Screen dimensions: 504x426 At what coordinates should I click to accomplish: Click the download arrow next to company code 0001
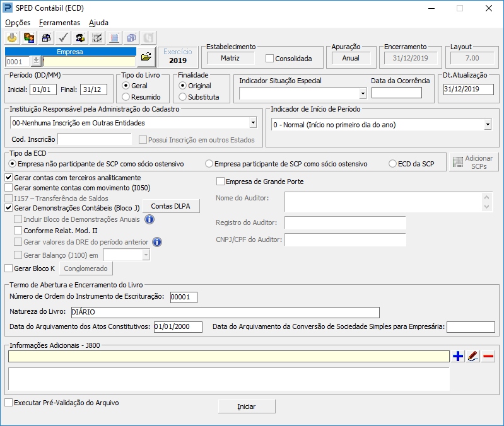click(x=36, y=61)
